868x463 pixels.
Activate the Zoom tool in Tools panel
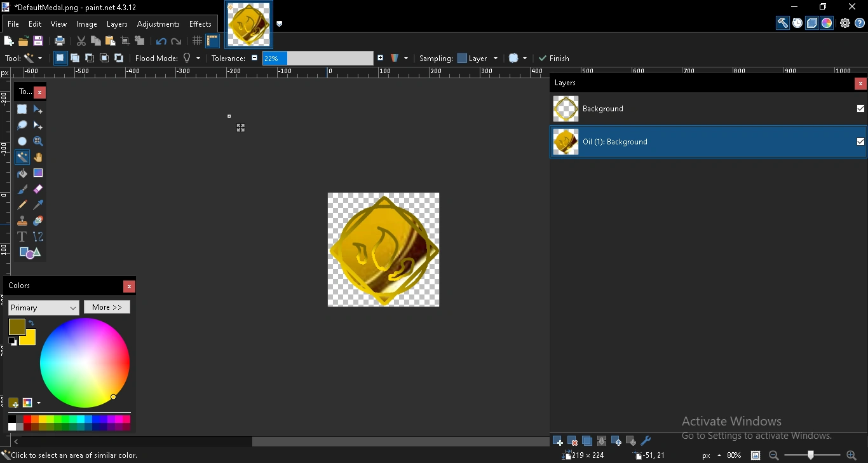(x=38, y=141)
